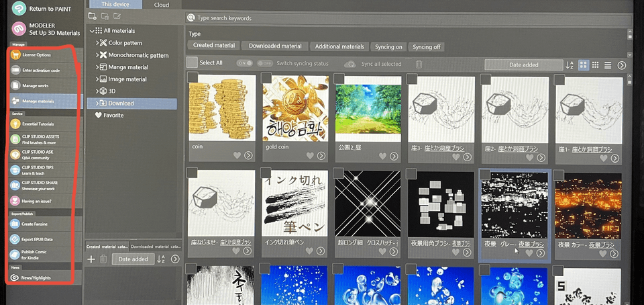Switch to small thumbnail grid view
Image resolution: width=644 pixels, height=305 pixels.
(x=595, y=65)
